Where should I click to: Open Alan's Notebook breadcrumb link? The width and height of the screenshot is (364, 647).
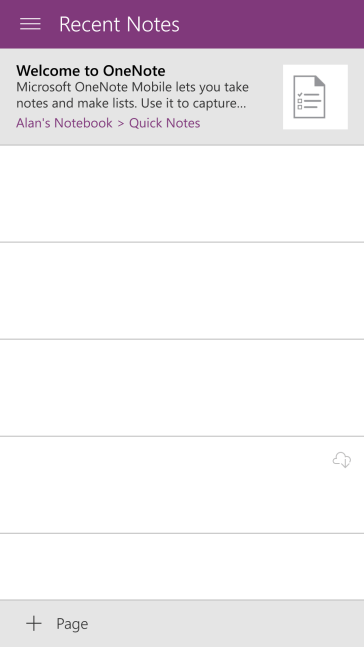click(64, 123)
